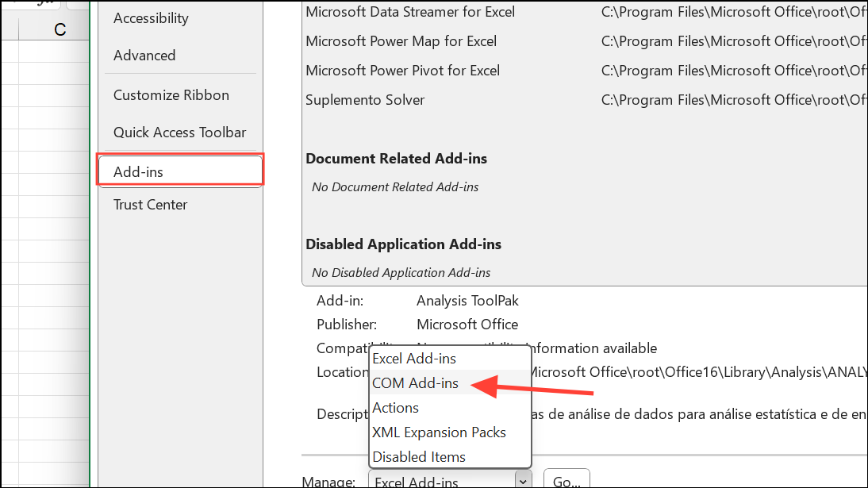This screenshot has width=868, height=488.
Task: Open Customize Ribbon settings
Action: [171, 94]
